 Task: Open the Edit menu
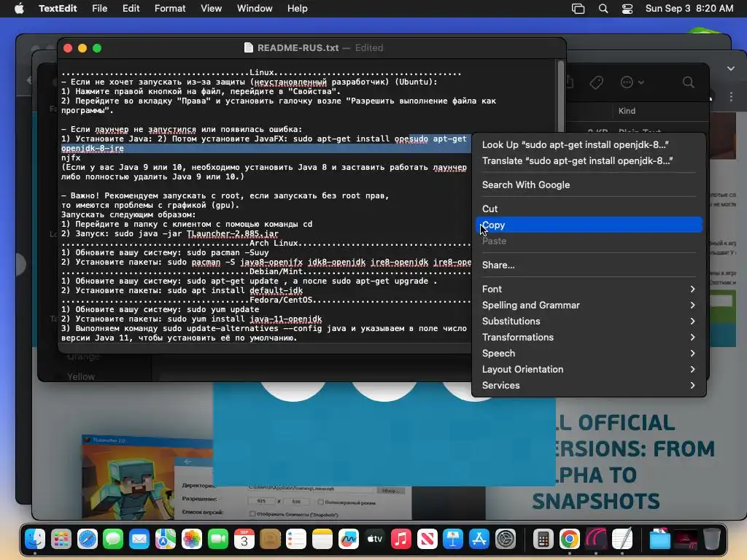coord(131,9)
